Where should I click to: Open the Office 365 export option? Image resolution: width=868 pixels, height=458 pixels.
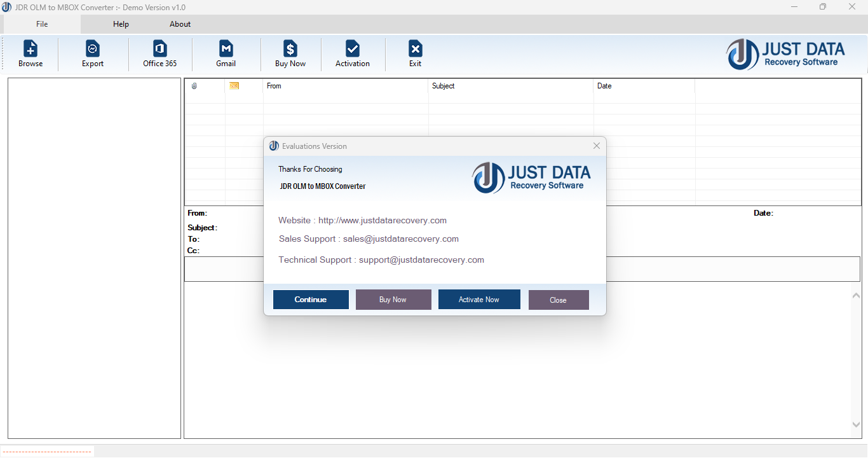point(159,53)
